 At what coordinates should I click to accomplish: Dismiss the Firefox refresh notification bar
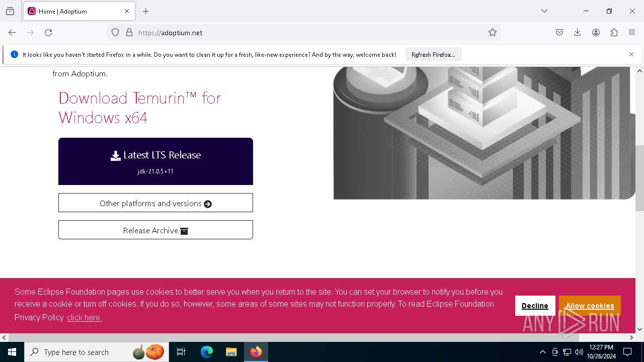click(631, 54)
